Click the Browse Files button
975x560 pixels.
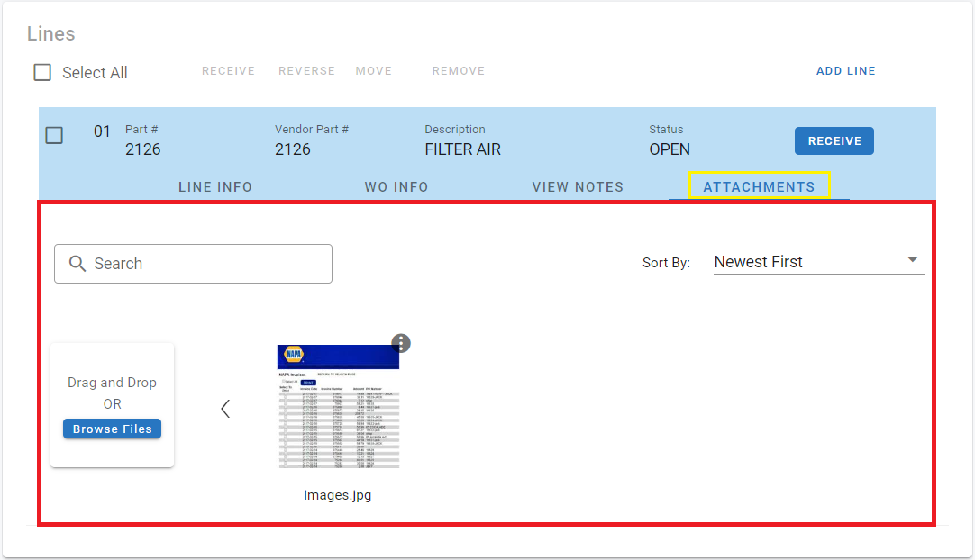tap(113, 429)
